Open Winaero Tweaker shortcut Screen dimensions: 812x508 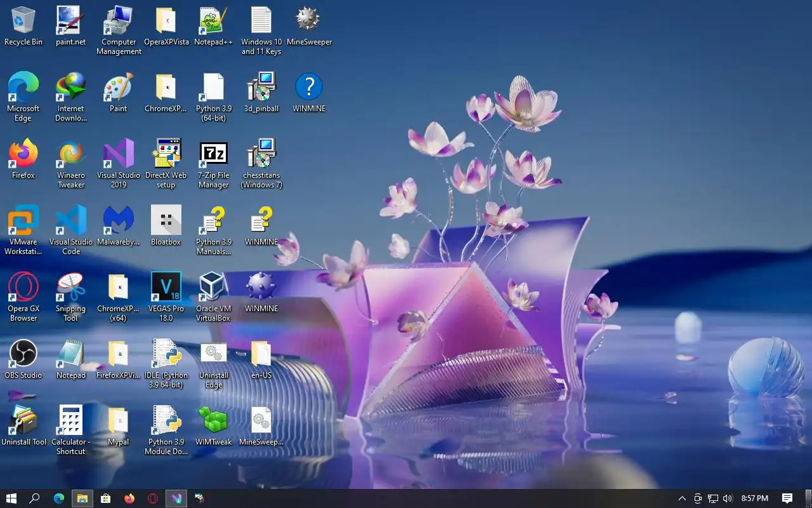point(71,164)
